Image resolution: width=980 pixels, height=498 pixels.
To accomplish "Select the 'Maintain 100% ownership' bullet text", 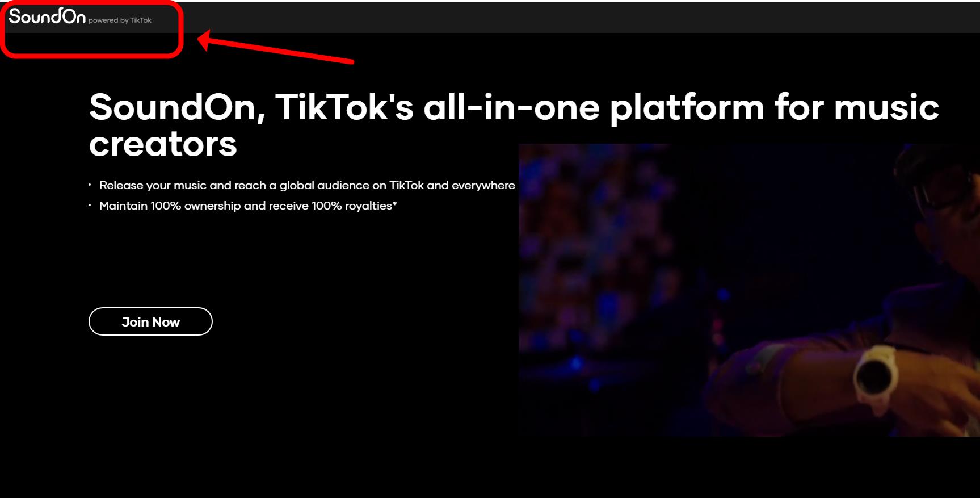I will (248, 206).
